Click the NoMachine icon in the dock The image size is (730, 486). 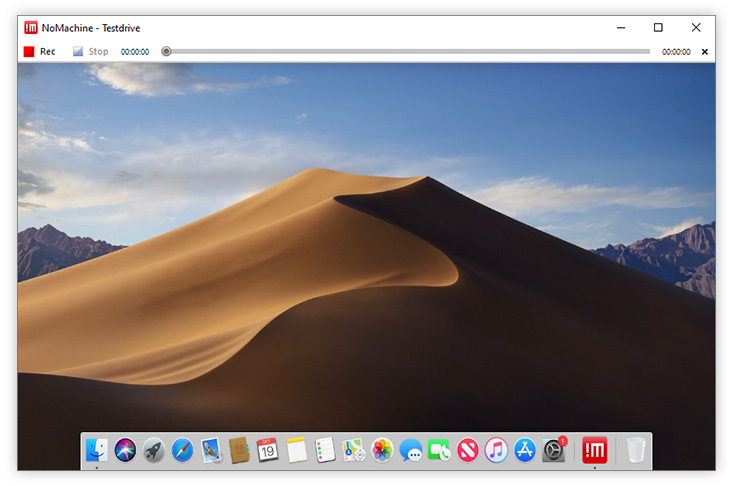pyautogui.click(x=595, y=450)
